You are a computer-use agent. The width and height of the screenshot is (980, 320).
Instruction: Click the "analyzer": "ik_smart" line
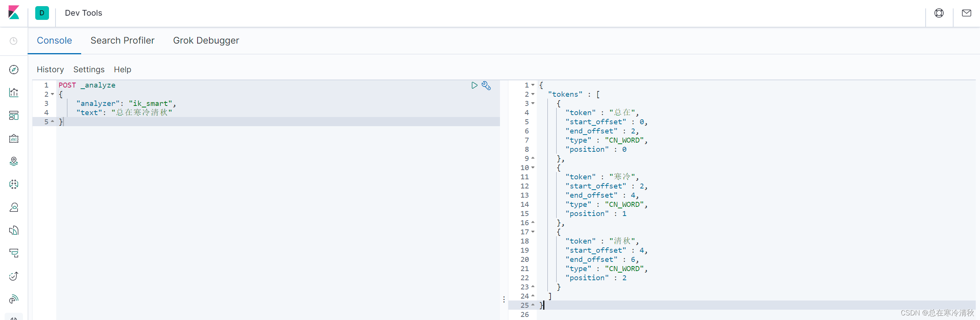126,103
